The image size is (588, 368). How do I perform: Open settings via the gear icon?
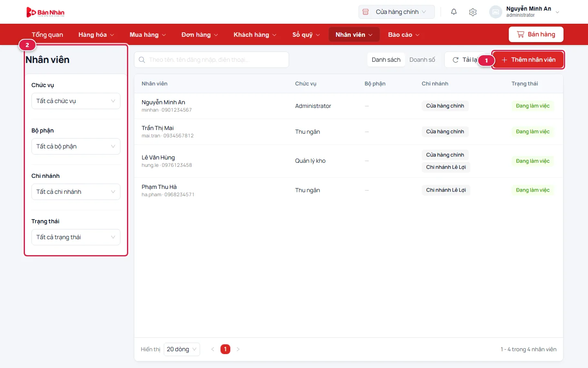473,12
